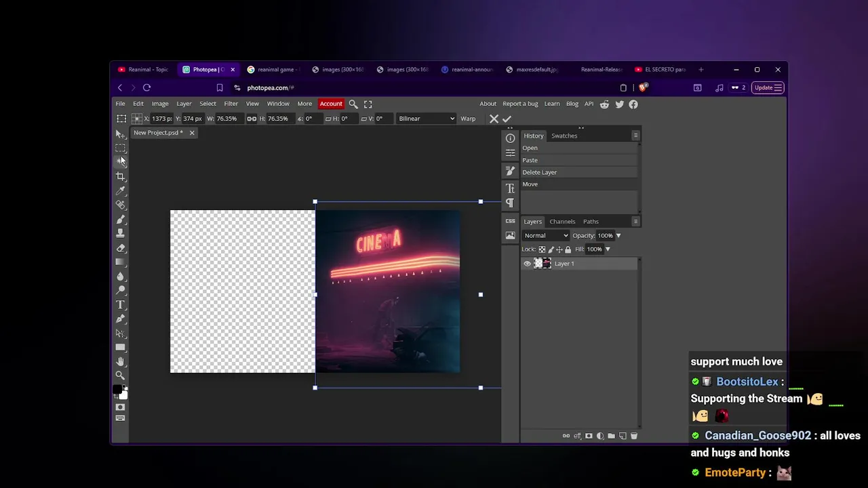Open the image preview panel icon
Screen dimensions: 868x488
[x=510, y=235]
